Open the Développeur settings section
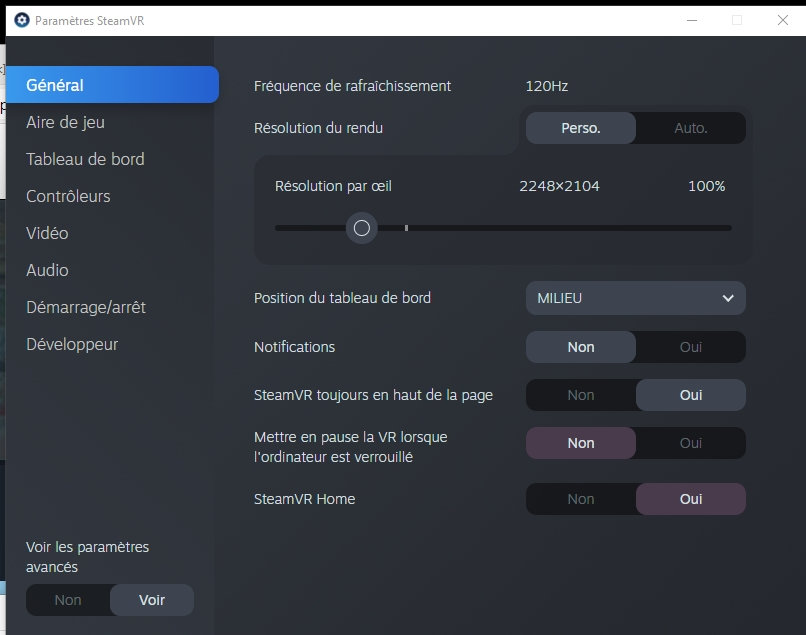Screen dimensions: 806x635 tap(72, 344)
